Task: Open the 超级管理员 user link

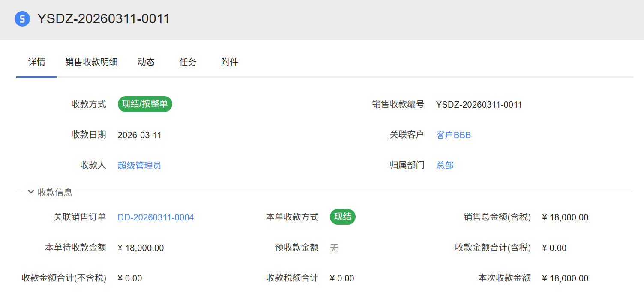Action: pyautogui.click(x=139, y=166)
